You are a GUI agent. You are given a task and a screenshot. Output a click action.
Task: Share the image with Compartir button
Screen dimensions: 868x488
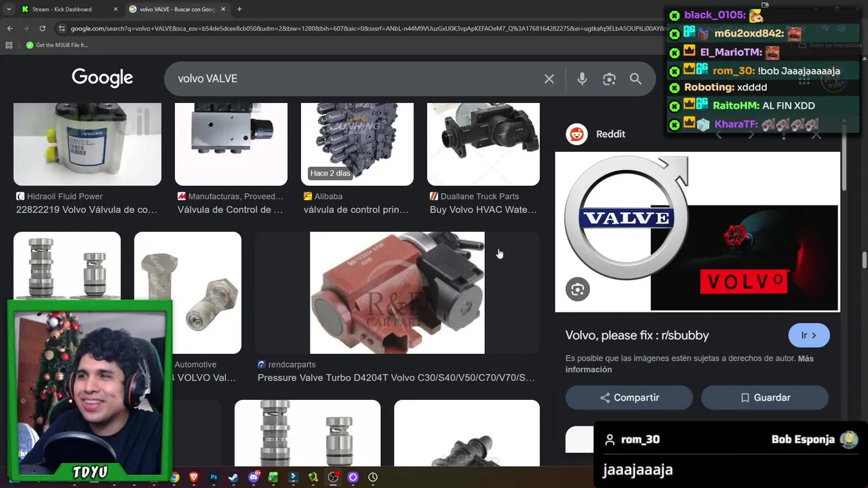pyautogui.click(x=629, y=398)
